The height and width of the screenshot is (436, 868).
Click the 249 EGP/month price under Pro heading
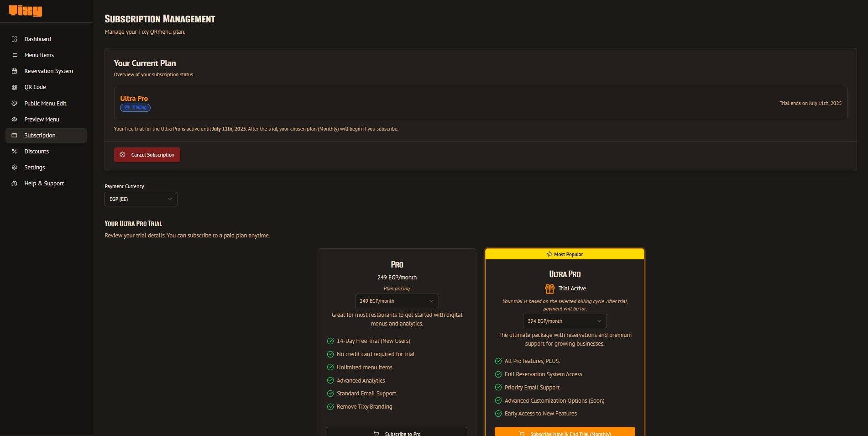(397, 278)
